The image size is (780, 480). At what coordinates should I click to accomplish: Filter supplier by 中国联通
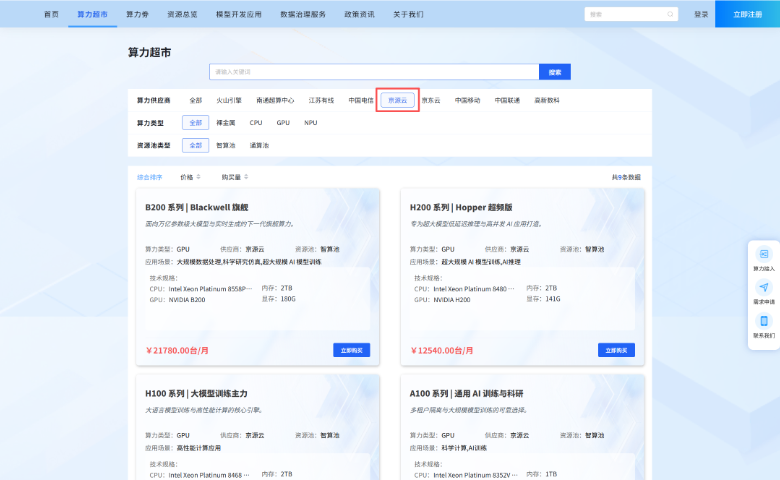point(507,100)
